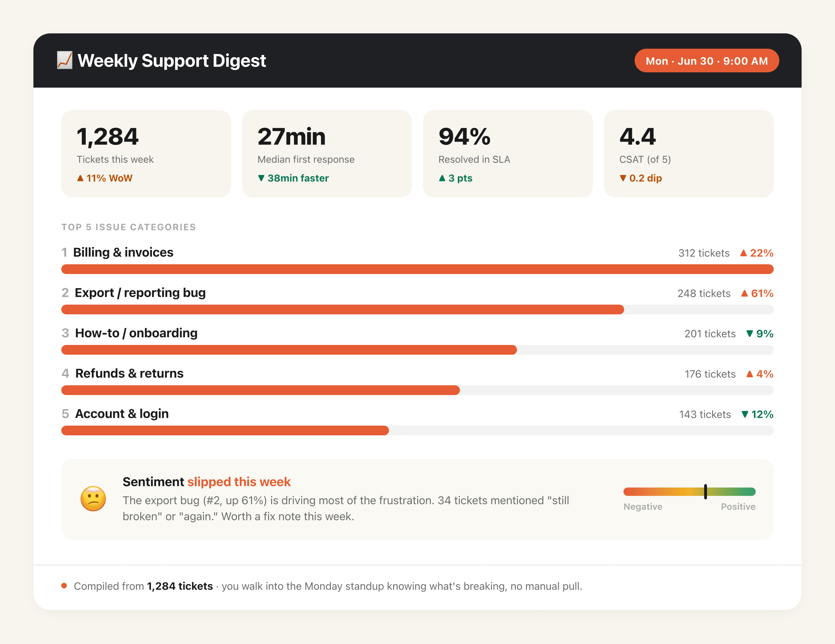Click rank number 1 in the category list
Image resolution: width=835 pixels, height=644 pixels.
tap(64, 252)
